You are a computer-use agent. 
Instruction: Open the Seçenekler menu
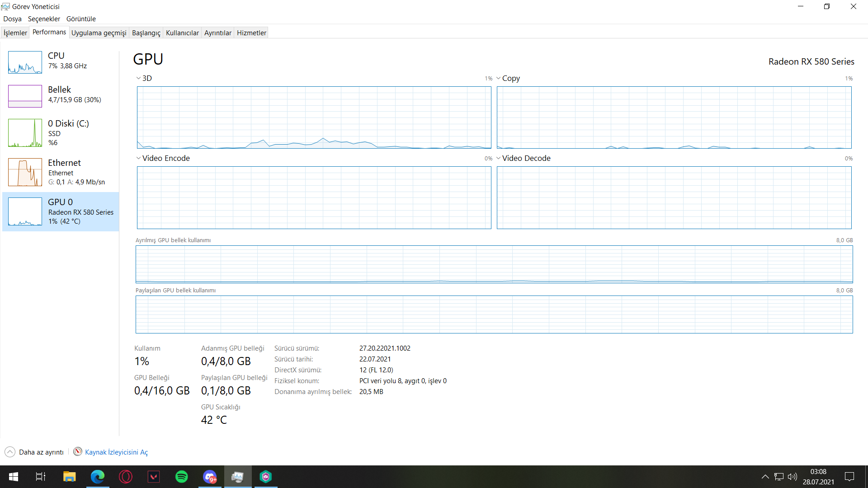44,19
